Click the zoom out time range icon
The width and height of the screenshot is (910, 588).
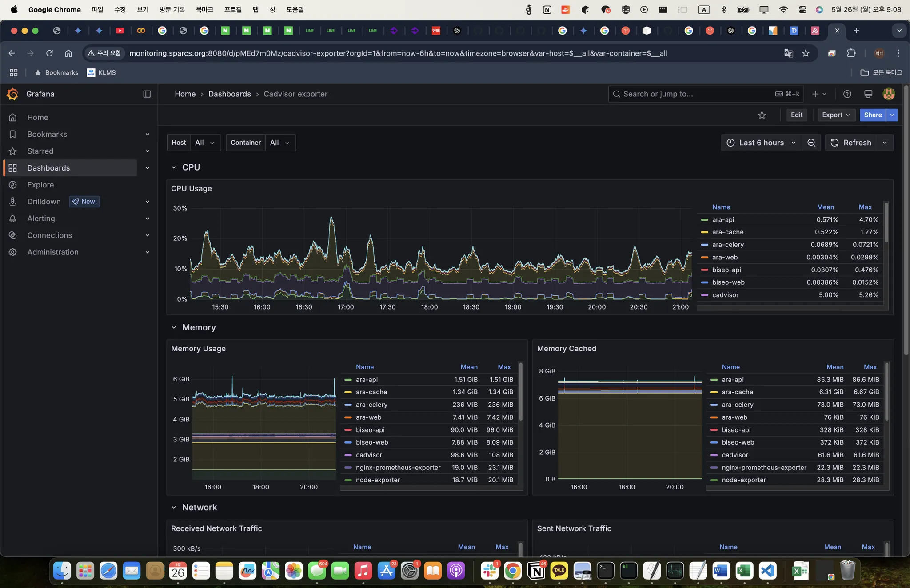pos(811,143)
